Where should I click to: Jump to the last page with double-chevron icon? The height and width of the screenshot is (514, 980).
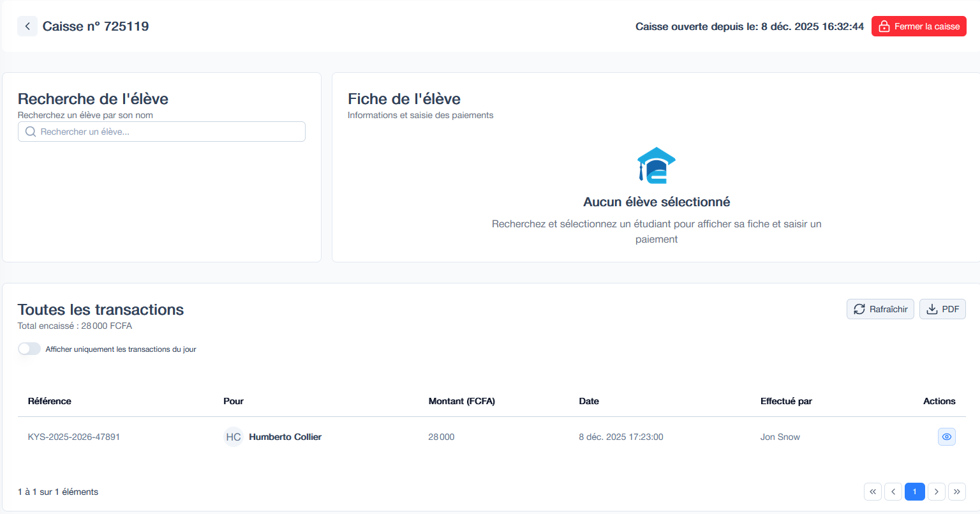point(957,492)
